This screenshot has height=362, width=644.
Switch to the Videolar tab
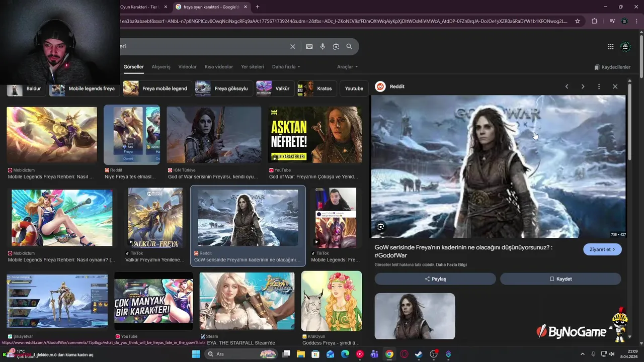pyautogui.click(x=188, y=67)
